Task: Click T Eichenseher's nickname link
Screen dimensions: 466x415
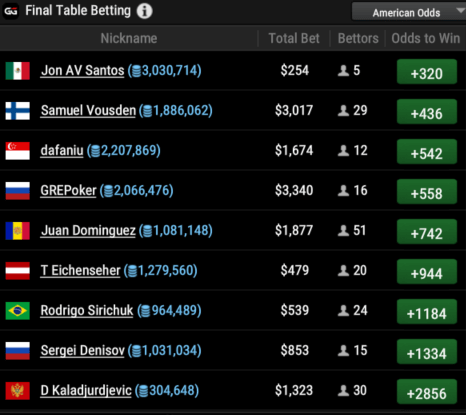Action: pos(80,270)
